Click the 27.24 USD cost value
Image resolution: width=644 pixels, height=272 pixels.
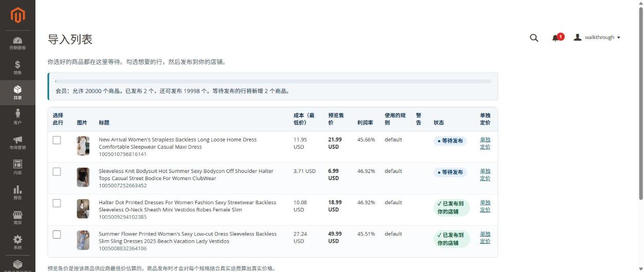(x=300, y=237)
